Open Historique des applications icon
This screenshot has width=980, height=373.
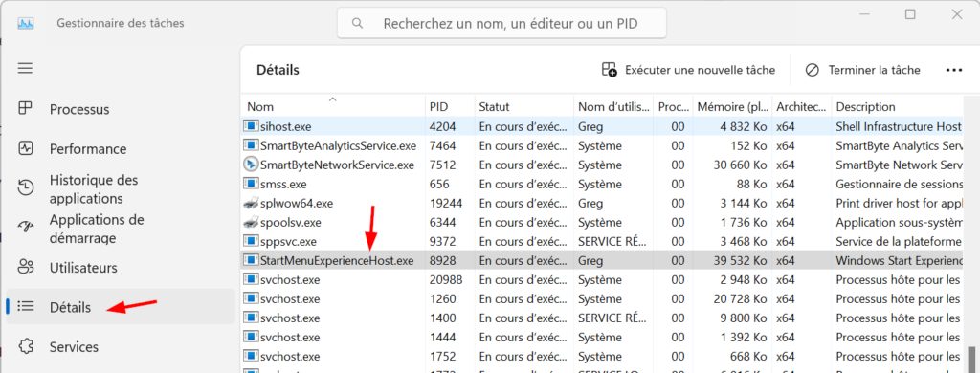25,188
